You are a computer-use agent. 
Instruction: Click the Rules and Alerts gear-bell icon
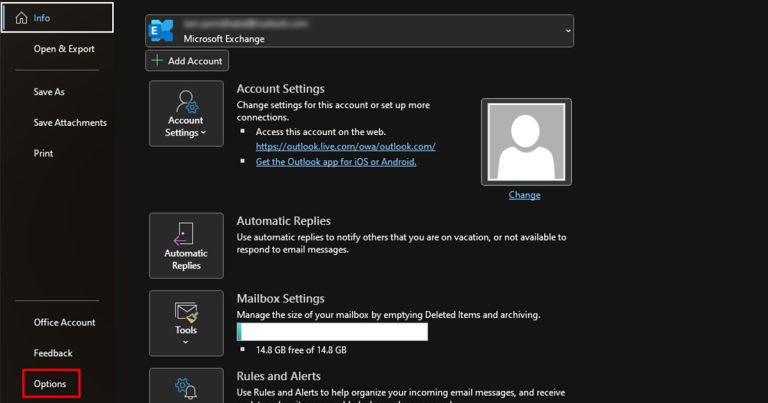point(186,388)
